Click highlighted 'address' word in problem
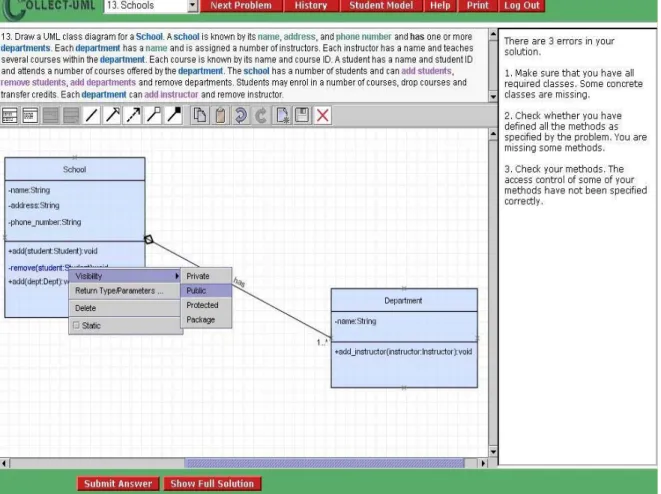Screen dimensions: 661x494 (299, 37)
